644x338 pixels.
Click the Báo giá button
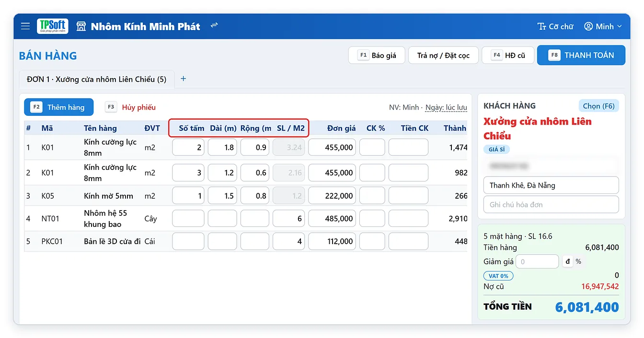coord(377,56)
